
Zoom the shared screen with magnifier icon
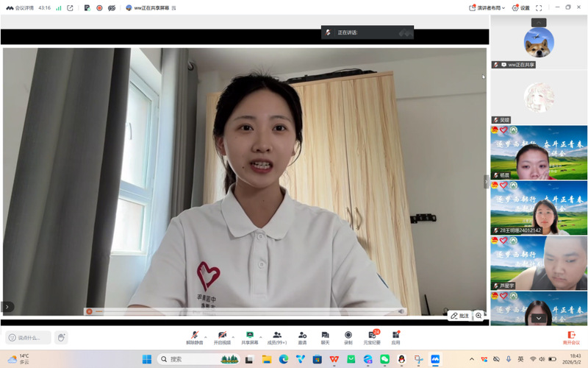click(479, 316)
